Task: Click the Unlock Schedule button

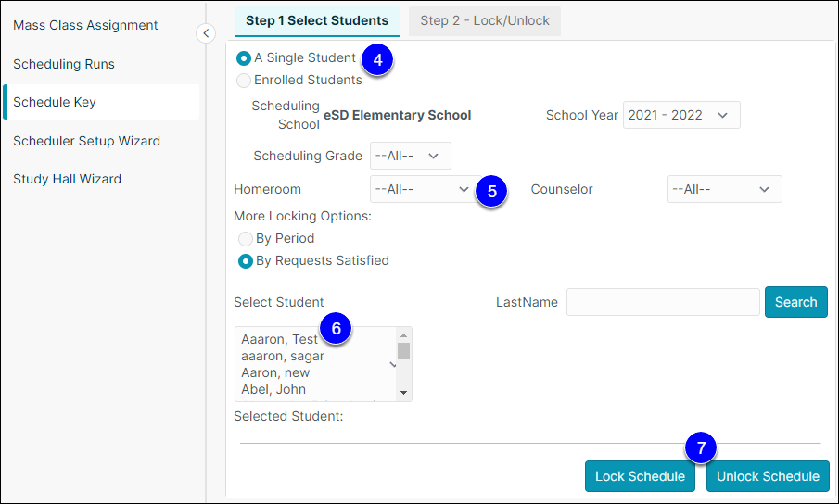Action: (768, 476)
